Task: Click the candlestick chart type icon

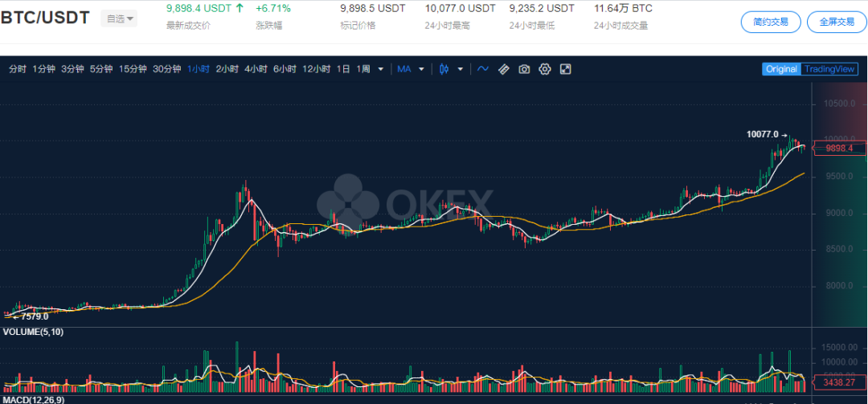Action: tap(443, 69)
